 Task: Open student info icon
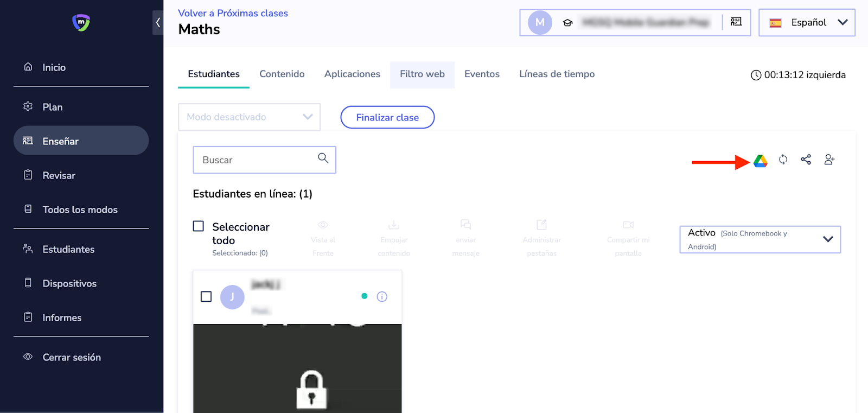point(382,296)
